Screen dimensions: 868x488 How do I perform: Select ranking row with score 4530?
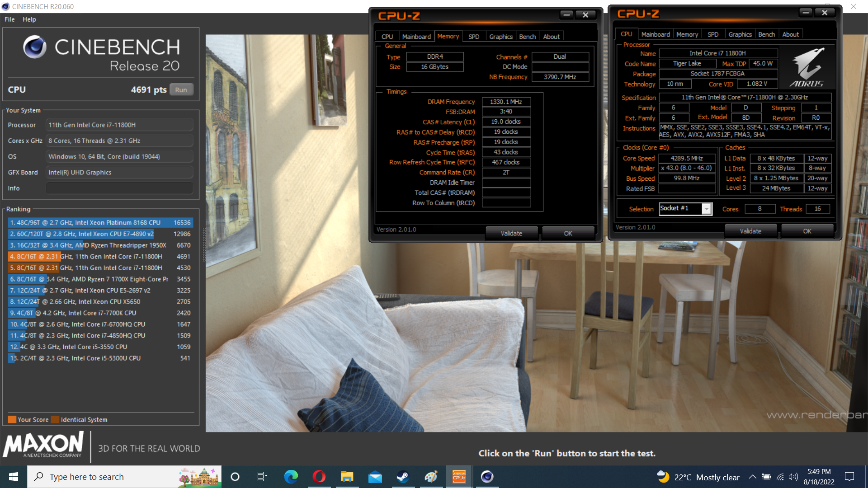pos(100,268)
